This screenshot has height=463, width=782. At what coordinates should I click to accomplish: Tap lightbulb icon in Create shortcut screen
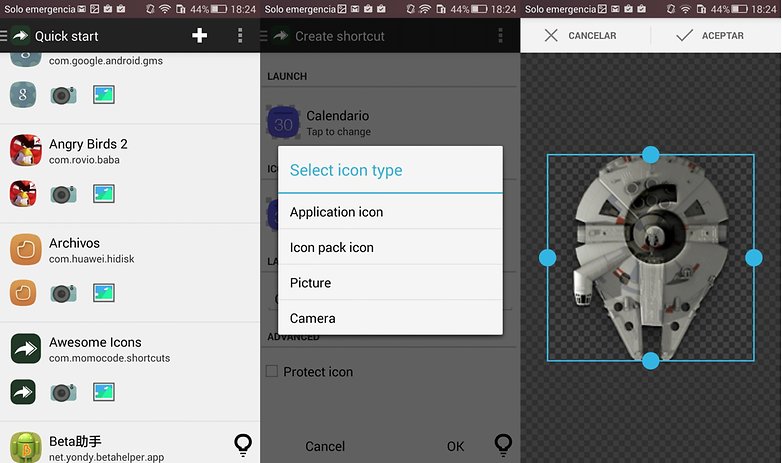click(503, 445)
